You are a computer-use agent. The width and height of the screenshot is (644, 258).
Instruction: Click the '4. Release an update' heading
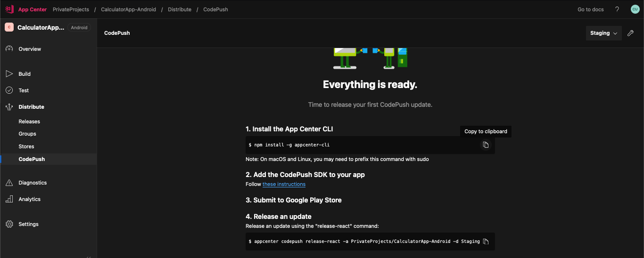coord(279,217)
